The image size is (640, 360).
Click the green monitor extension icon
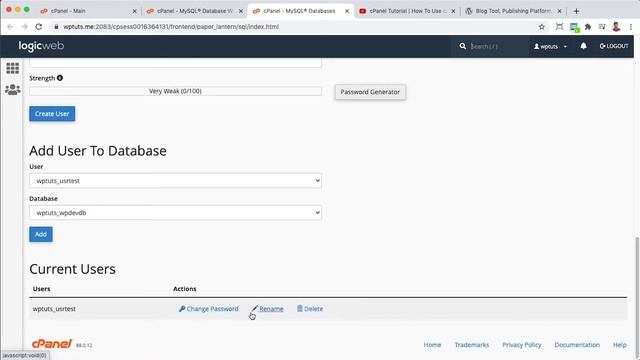(x=574, y=27)
